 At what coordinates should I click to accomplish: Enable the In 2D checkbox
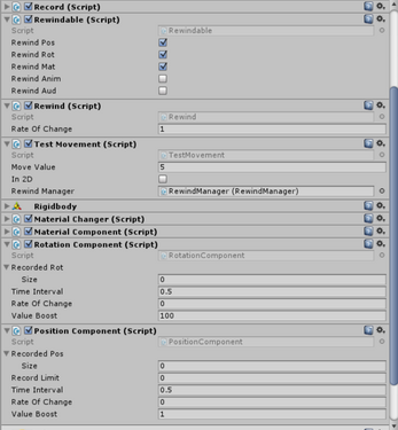coord(163,179)
